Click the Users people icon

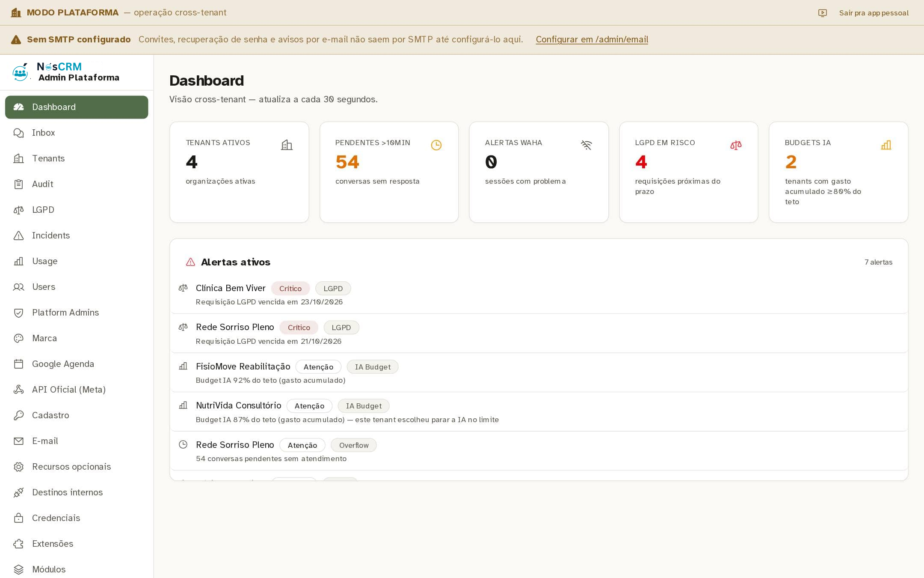[18, 287]
